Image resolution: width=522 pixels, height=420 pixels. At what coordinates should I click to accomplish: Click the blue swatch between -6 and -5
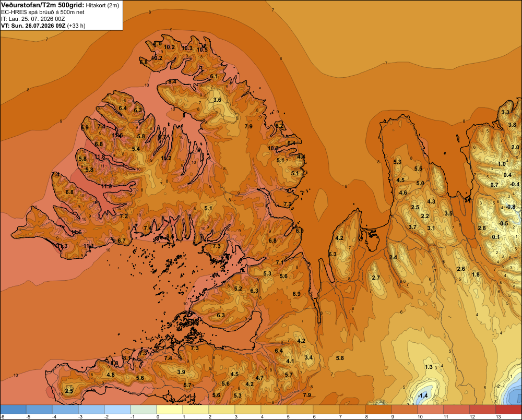(13, 409)
